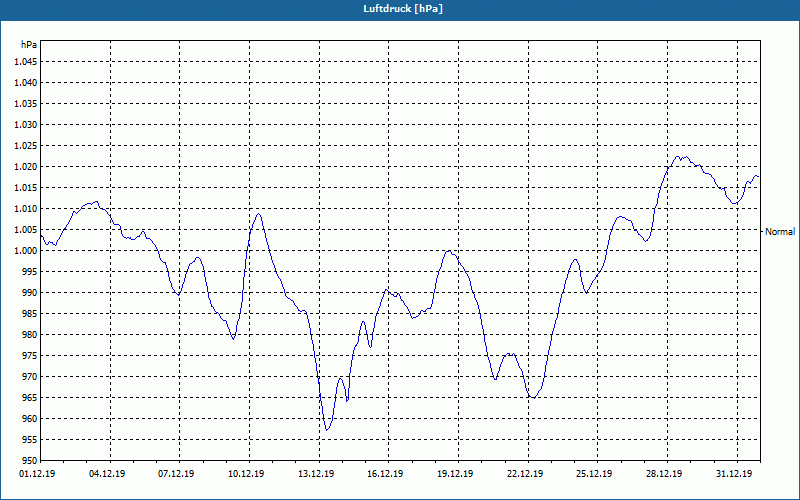Screen dimensions: 800x500
Task: Click the 16.12.19 date label
Action: point(386,474)
